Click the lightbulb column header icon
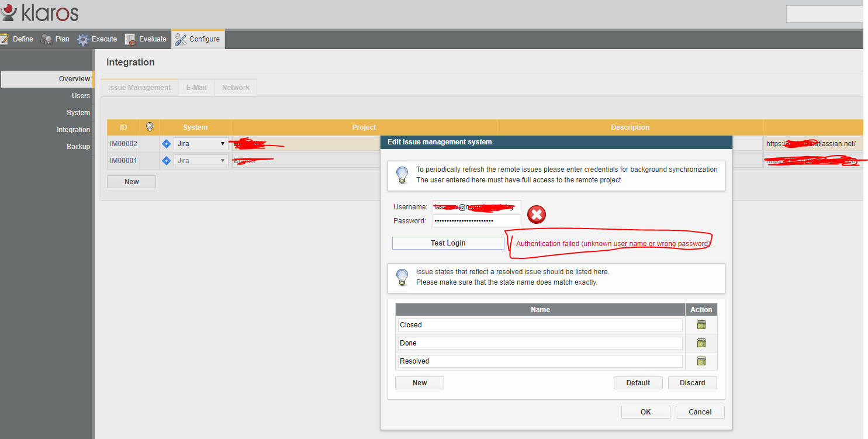The width and height of the screenshot is (868, 439). 150,127
